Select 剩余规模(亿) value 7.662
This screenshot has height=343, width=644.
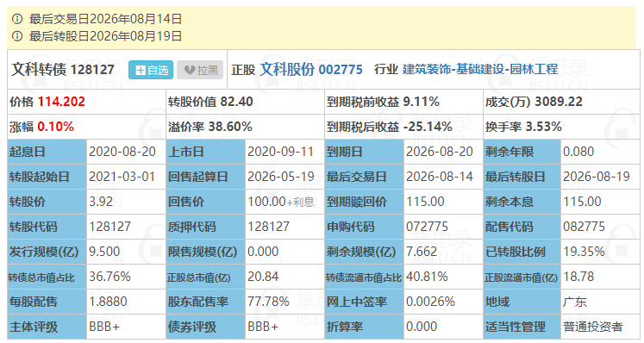coord(422,252)
